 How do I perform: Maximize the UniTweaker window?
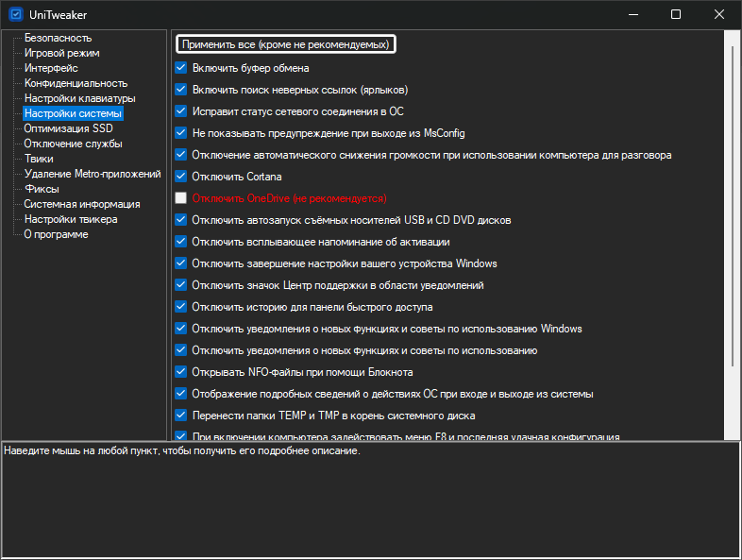tap(676, 14)
